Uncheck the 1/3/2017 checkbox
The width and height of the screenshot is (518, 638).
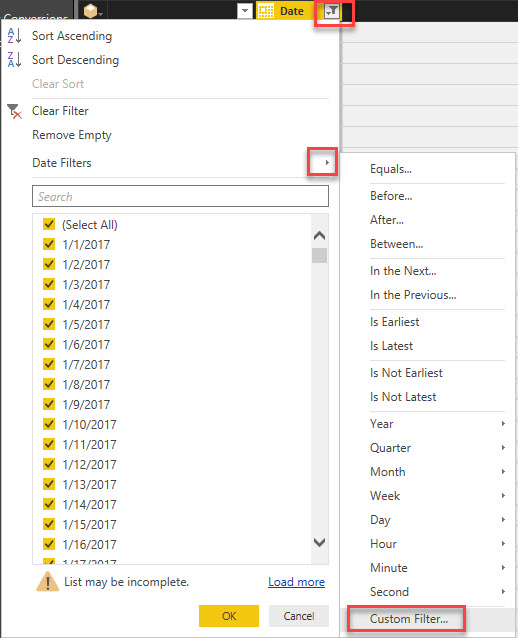pos(49,284)
